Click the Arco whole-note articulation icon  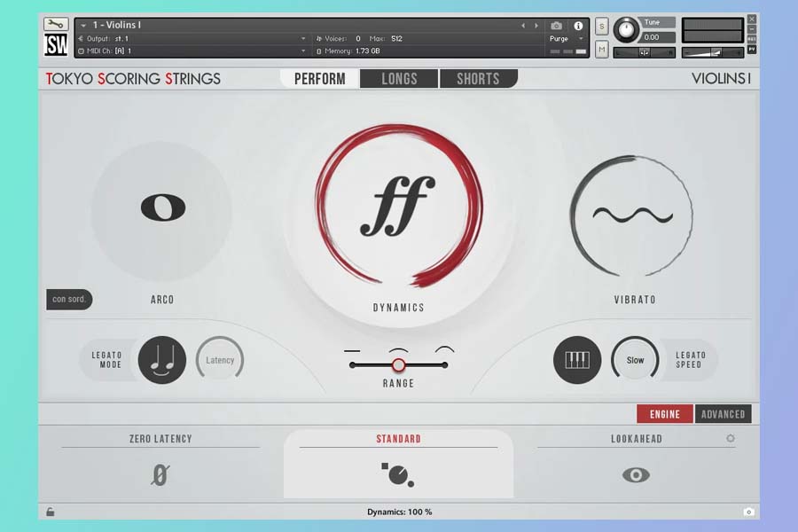coord(163,207)
